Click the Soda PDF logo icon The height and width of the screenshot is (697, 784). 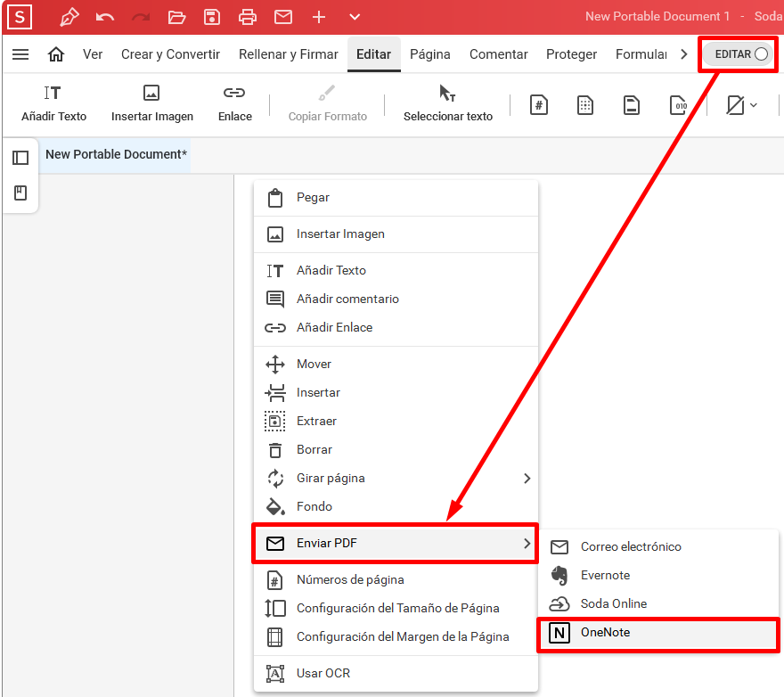(20, 17)
